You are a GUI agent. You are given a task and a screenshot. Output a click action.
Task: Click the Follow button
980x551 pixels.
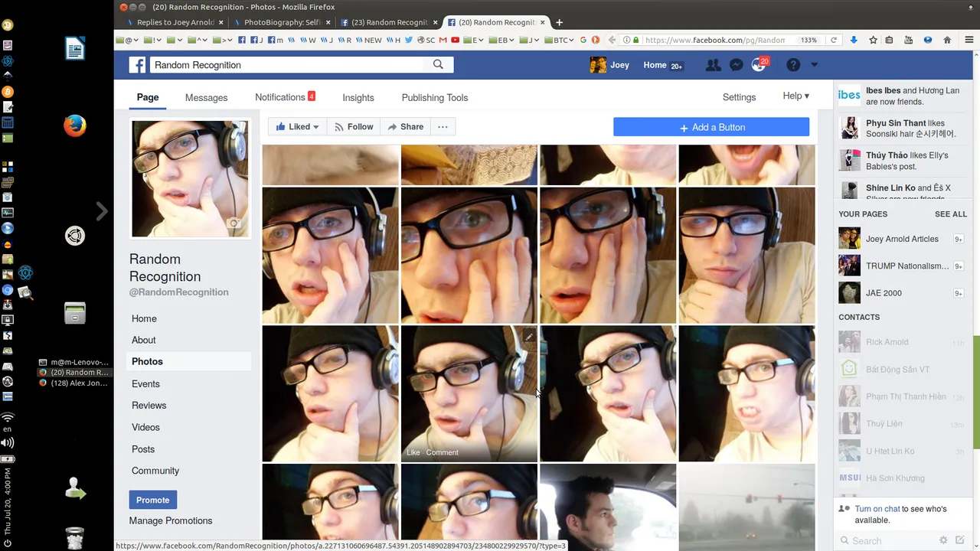point(353,127)
